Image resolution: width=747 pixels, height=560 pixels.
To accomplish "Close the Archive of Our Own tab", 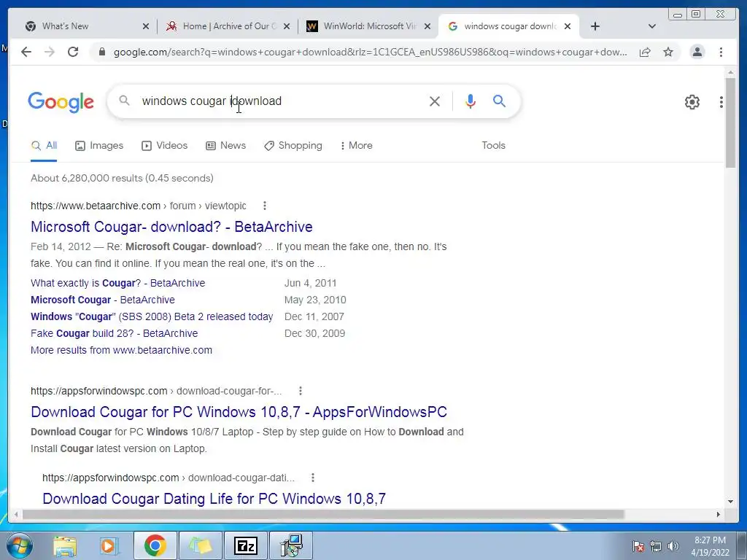I will (x=287, y=27).
